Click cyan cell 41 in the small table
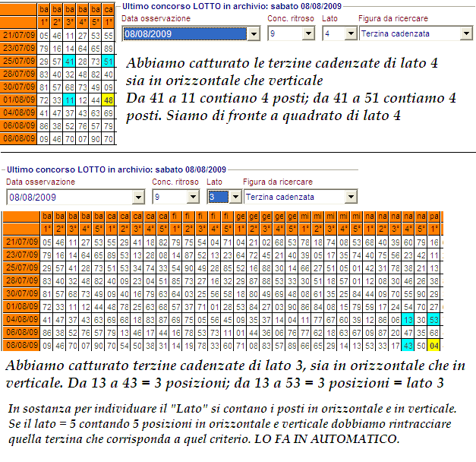 click(70, 62)
